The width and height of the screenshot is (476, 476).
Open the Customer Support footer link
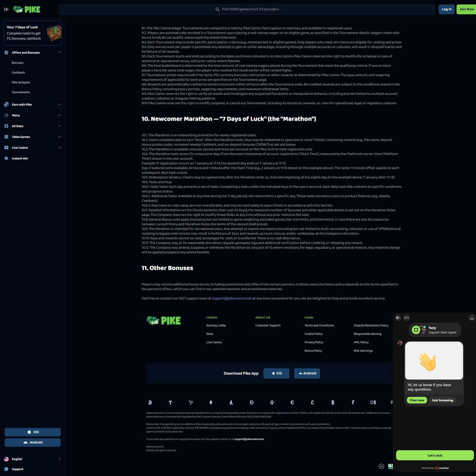pyautogui.click(x=268, y=325)
